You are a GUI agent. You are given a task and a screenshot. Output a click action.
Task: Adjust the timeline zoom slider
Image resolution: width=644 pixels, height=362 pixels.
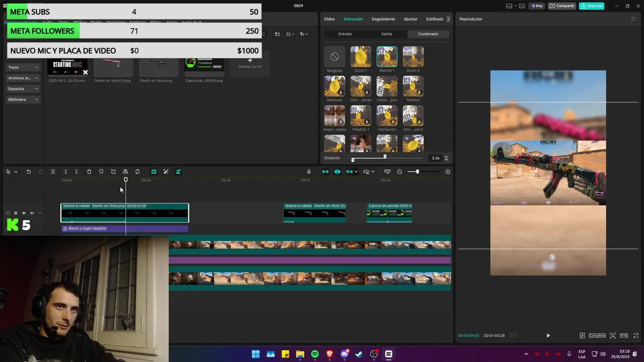(417, 172)
